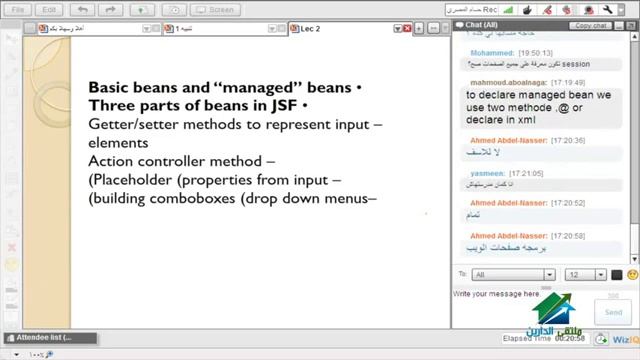Expand the dropdown arrow beside the wrench

[621, 10]
